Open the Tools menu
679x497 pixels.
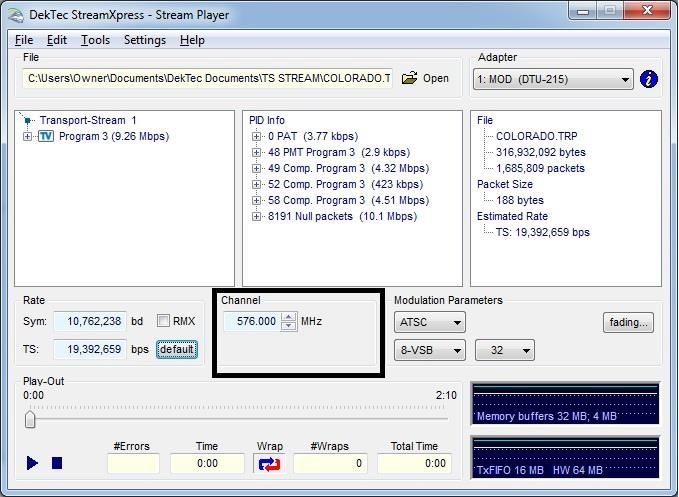click(x=95, y=40)
